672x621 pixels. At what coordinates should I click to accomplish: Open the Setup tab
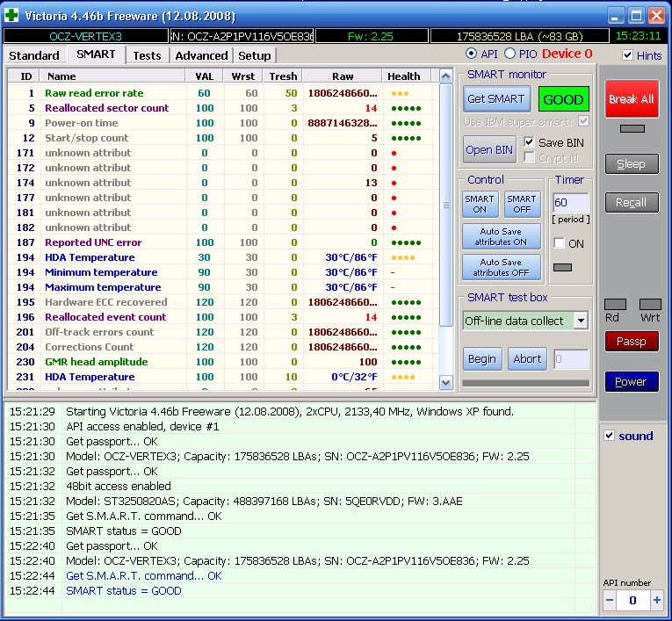coord(254,55)
